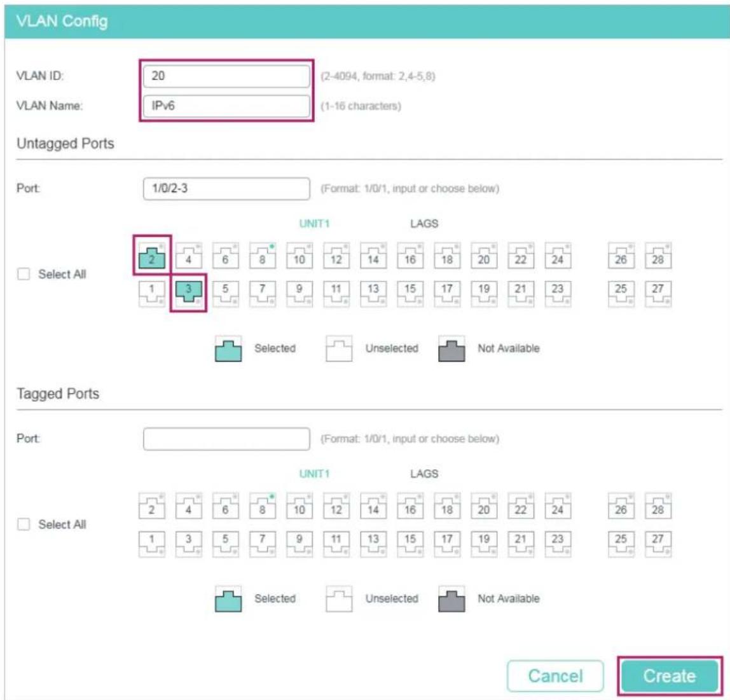Select tagged port 2 icon
This screenshot has height=700, width=730.
[x=152, y=506]
